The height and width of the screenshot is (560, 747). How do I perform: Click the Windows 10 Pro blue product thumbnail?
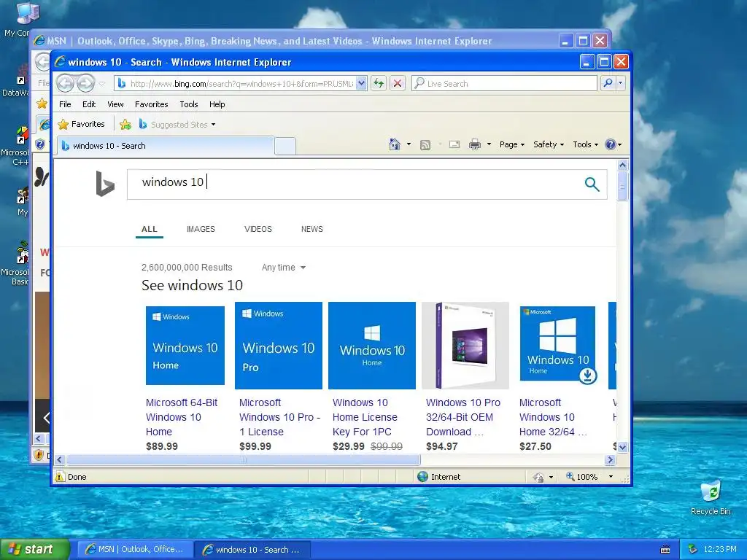(278, 345)
